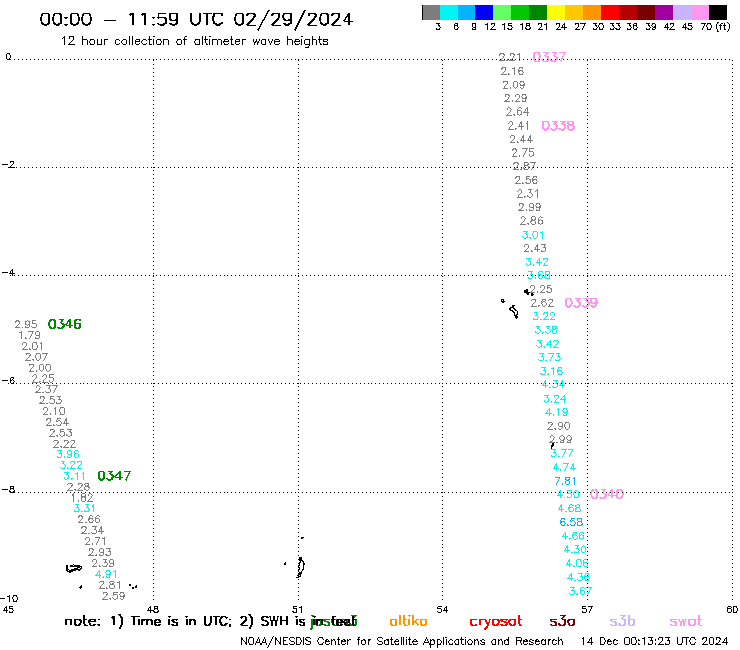This screenshot has height=650, width=740.
Task: Click the '14 Dec 00:13:23 UTC 2024' timestamp
Action: 654,641
